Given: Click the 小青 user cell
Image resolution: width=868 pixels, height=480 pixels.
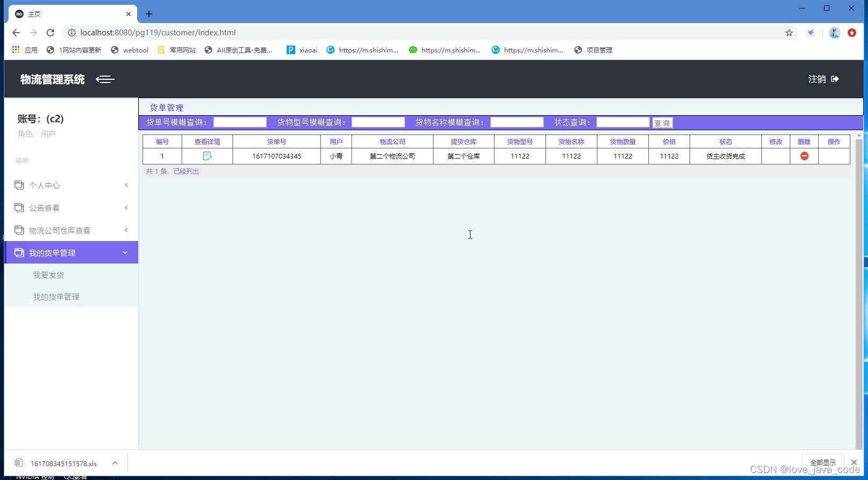Looking at the screenshot, I should tap(336, 156).
